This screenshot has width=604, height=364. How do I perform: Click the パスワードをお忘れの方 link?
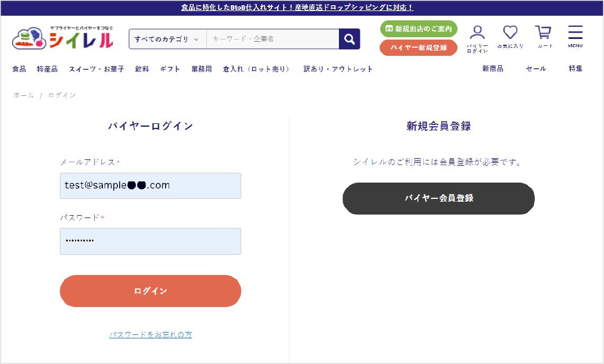[x=151, y=334]
